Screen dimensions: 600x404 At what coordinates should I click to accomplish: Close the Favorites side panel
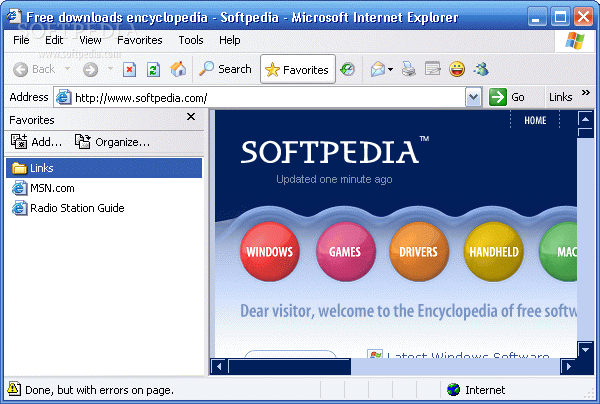pyautogui.click(x=191, y=117)
